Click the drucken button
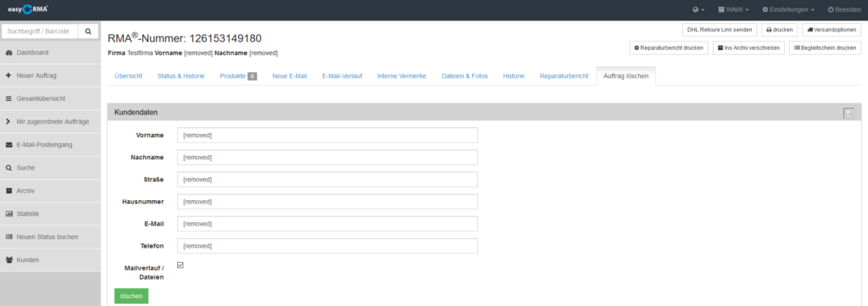The image size is (868, 306). point(780,30)
